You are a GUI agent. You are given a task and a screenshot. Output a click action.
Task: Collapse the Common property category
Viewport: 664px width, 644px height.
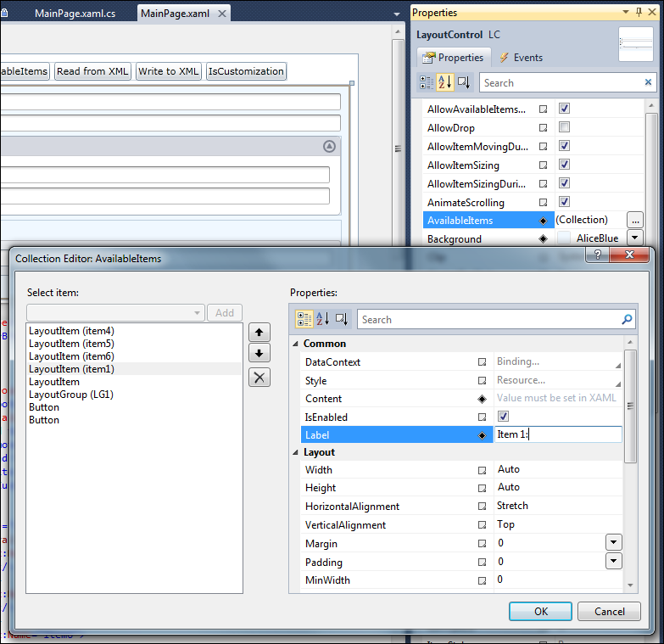pyautogui.click(x=295, y=344)
